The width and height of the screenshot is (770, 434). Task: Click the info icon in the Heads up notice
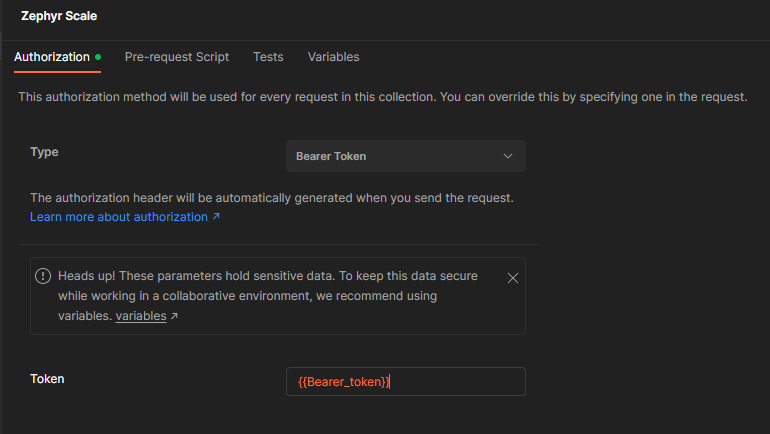pos(43,277)
